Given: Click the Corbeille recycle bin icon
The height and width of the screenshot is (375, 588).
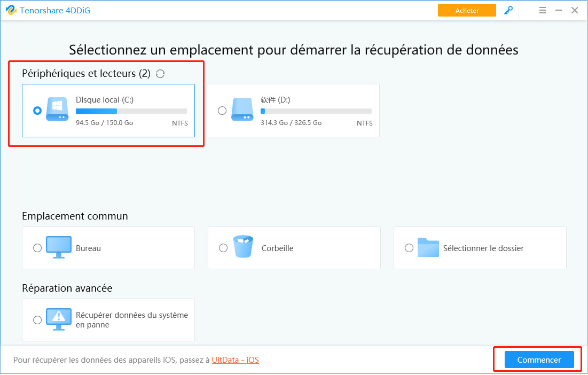Looking at the screenshot, I should click(x=244, y=246).
